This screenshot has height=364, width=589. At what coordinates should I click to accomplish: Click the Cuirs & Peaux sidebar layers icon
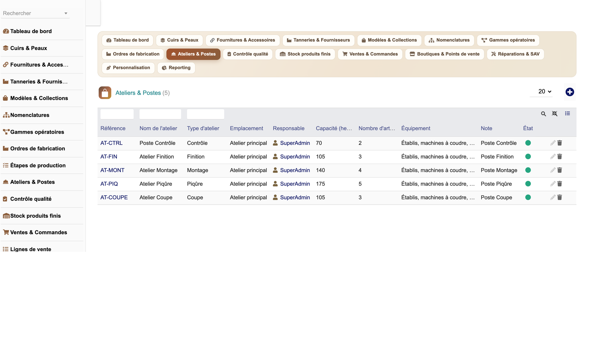6,48
